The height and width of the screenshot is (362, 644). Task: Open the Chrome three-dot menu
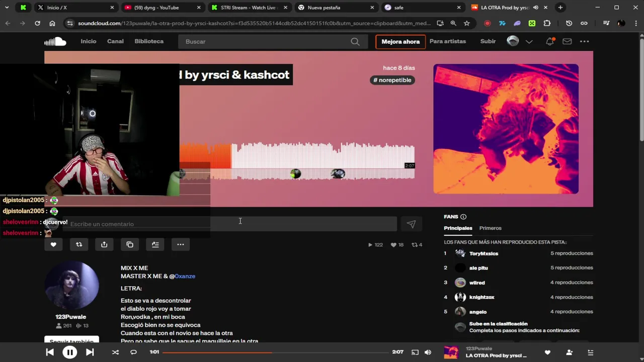(635, 23)
